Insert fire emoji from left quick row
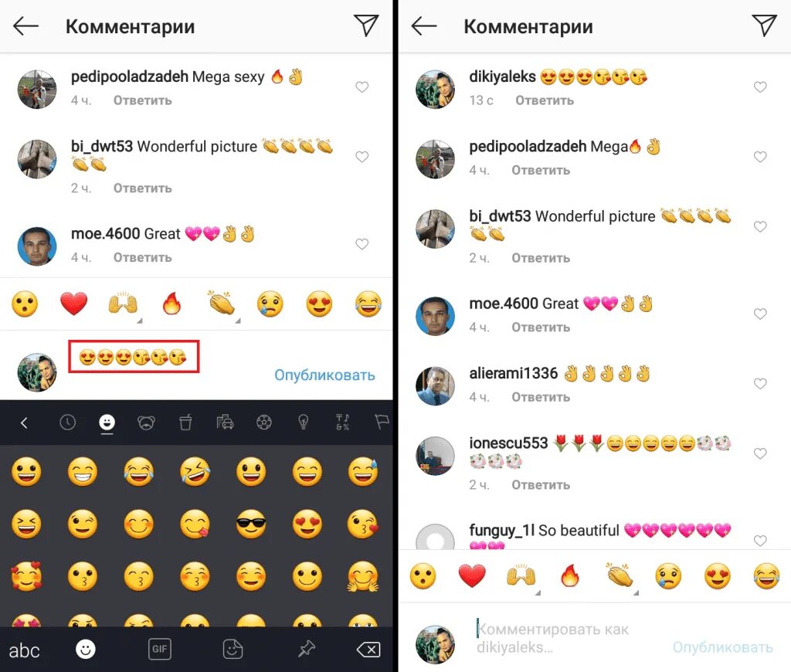Image resolution: width=791 pixels, height=672 pixels. pos(171,304)
